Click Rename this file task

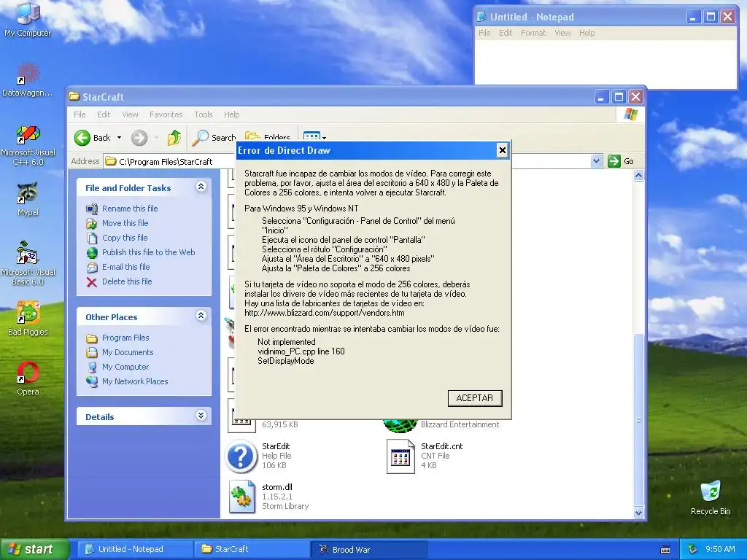[130, 209]
